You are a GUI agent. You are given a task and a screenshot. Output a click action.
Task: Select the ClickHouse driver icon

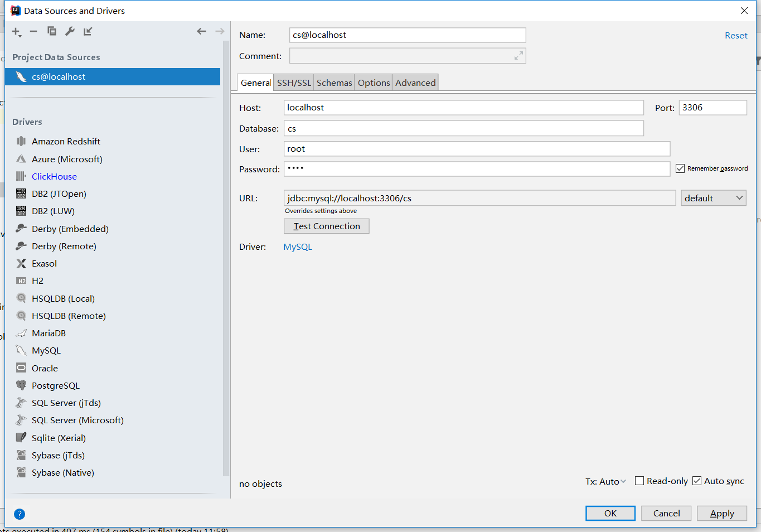click(x=21, y=176)
